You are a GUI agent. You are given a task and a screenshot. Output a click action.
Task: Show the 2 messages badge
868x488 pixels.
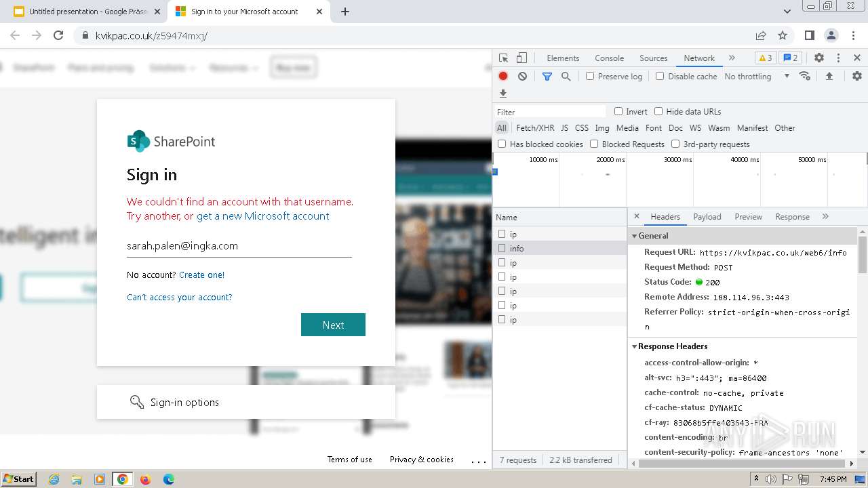pyautogui.click(x=790, y=58)
